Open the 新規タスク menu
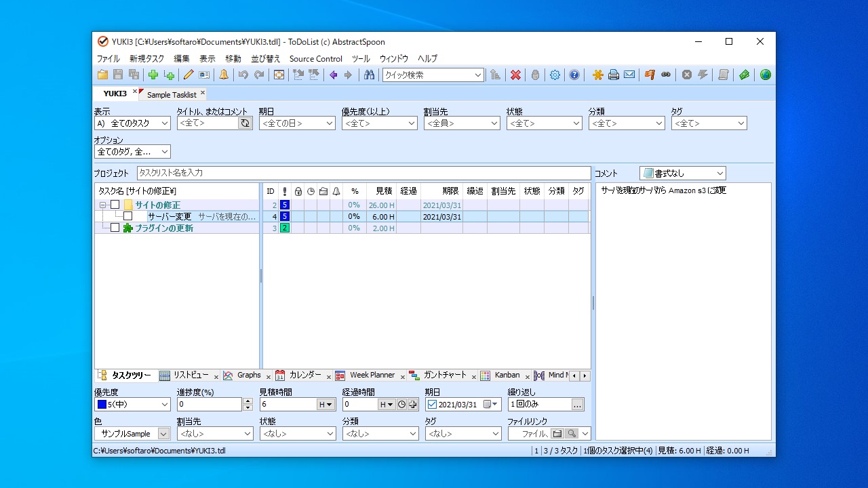The height and width of the screenshot is (488, 868). [x=147, y=59]
